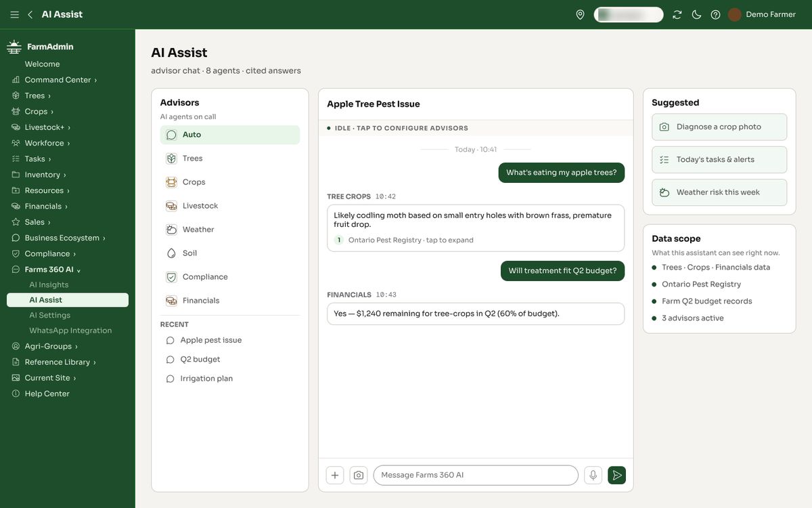Screen dimensions: 812x508
Task: Open the blurred site selector field
Action: [629, 14]
